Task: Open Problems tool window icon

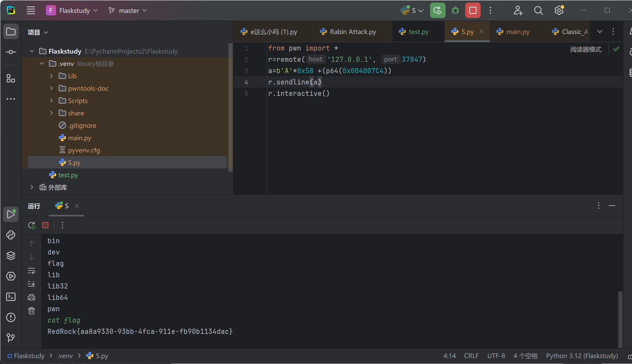Action: pyautogui.click(x=11, y=317)
